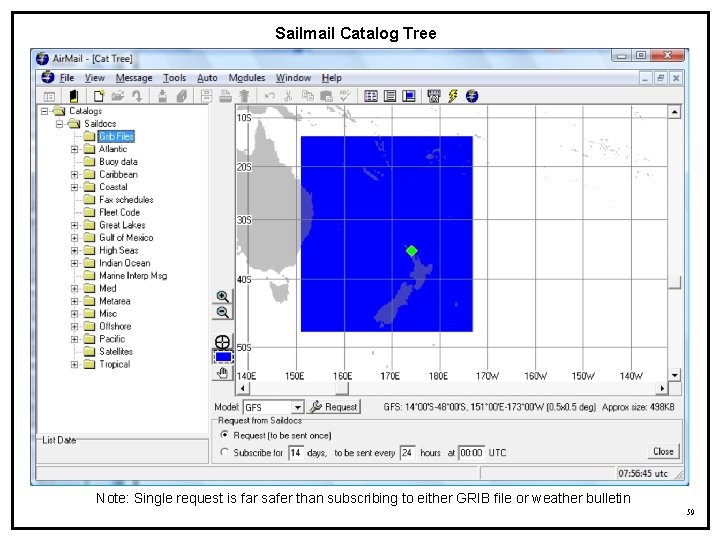Click the subscribe days field showing 14
Image resolution: width=720 pixels, height=540 pixels.
(296, 453)
